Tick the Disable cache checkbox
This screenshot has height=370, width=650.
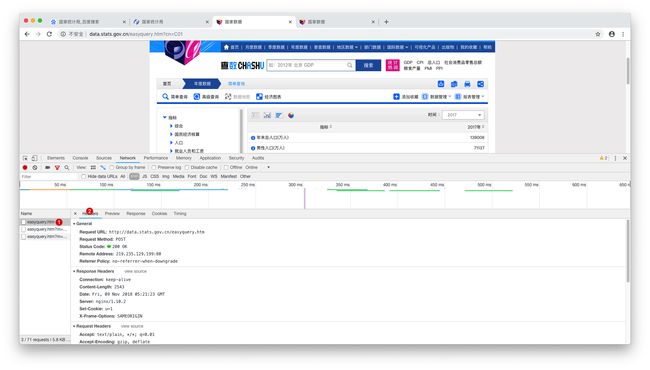(187, 167)
